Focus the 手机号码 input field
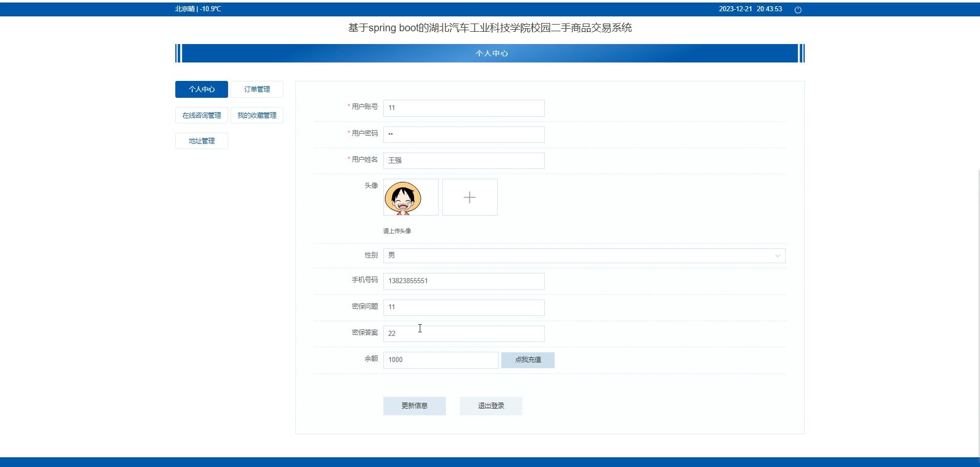Viewport: 980px width, 467px height. pos(464,281)
